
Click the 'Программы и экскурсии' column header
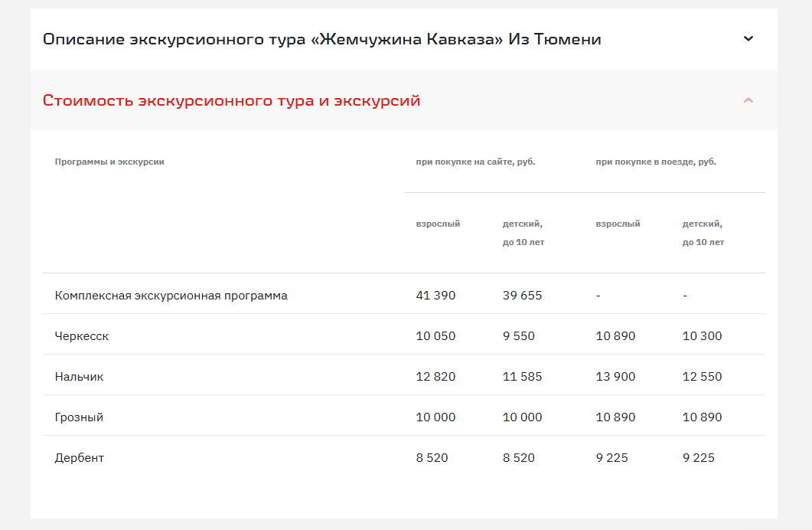click(x=109, y=162)
